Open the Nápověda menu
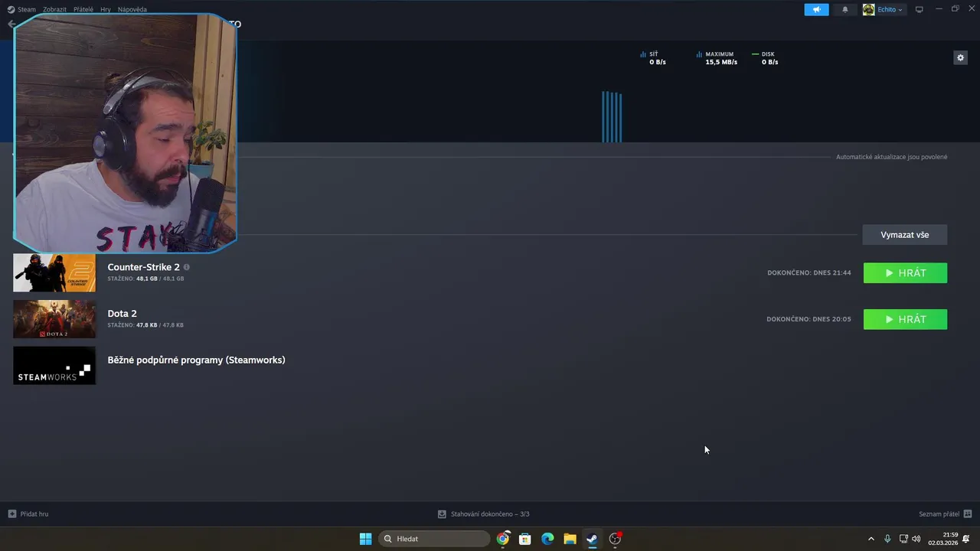This screenshot has width=980, height=551. pyautogui.click(x=132, y=9)
